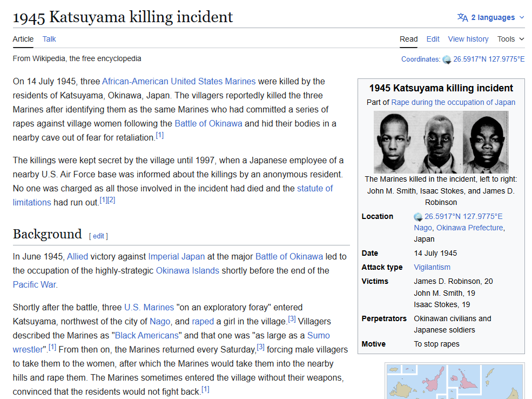
Task: Open the View history tab
Action: 468,39
